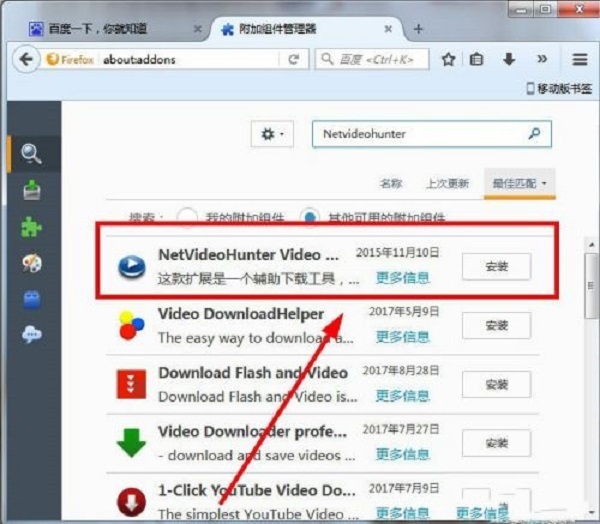Expand toolbar overflow chevron
The width and height of the screenshot is (600, 524).
pyautogui.click(x=542, y=59)
